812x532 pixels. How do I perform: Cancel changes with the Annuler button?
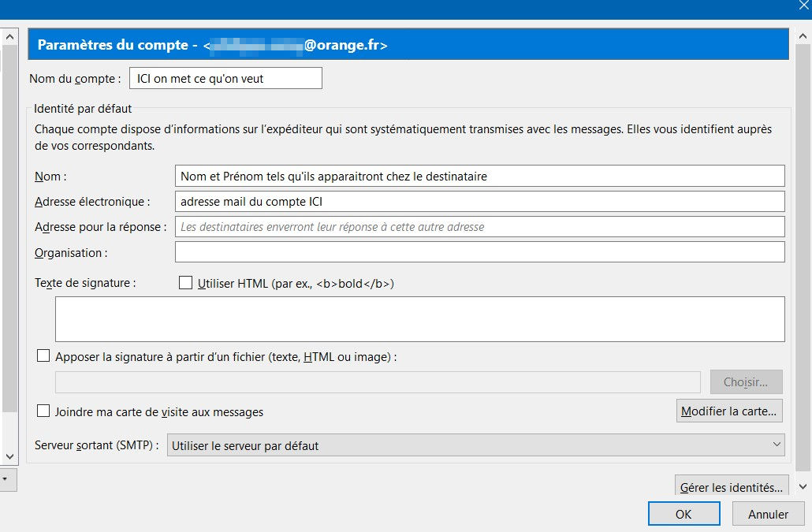pyautogui.click(x=768, y=514)
